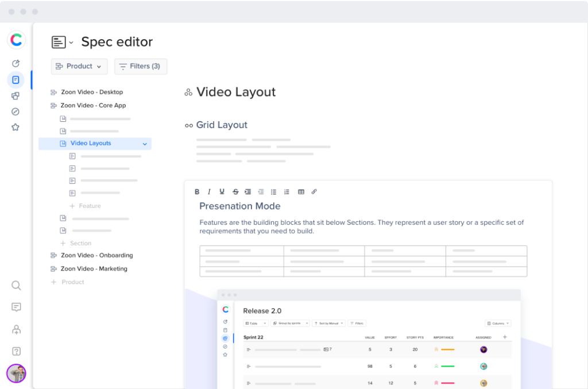Select Zoon Video - Marketing in the tree
The height and width of the screenshot is (389, 588).
point(94,269)
